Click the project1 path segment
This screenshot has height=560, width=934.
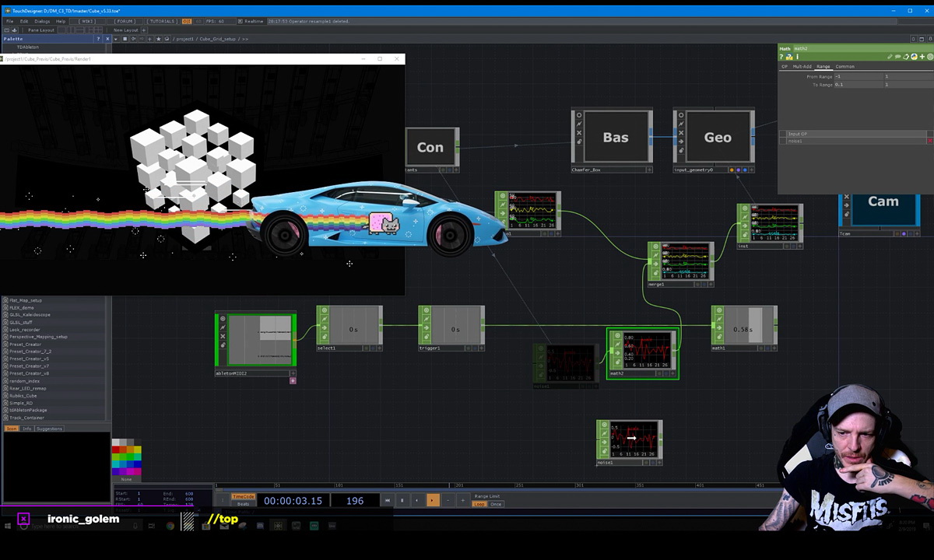[x=184, y=39]
